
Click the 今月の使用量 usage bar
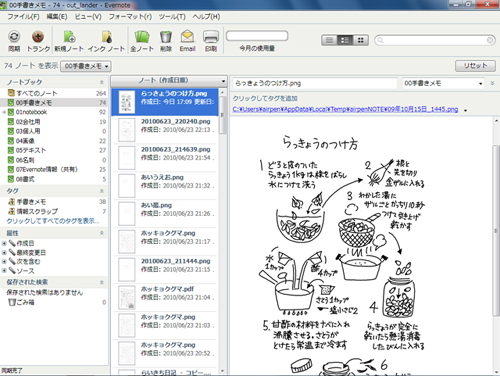tap(257, 36)
